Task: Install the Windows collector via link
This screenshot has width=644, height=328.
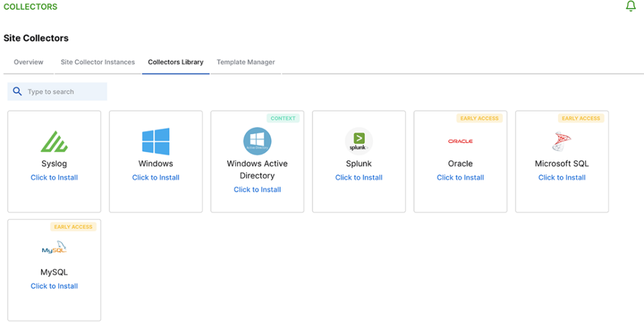Action: pyautogui.click(x=155, y=178)
